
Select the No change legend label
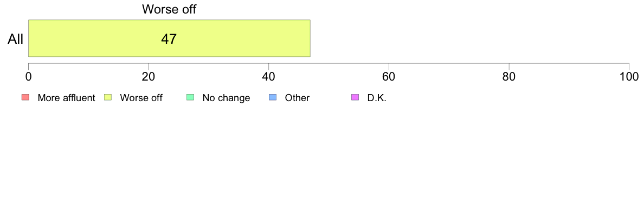(x=226, y=98)
